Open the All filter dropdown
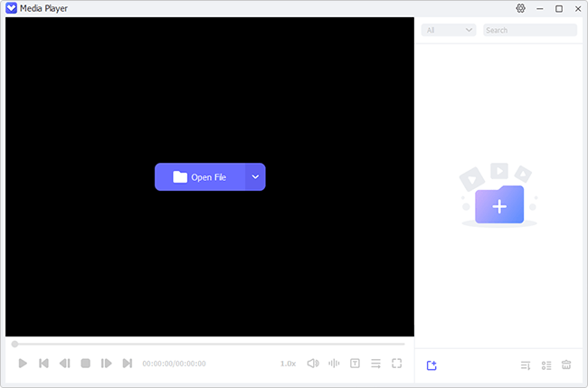This screenshot has width=588, height=388. (449, 30)
